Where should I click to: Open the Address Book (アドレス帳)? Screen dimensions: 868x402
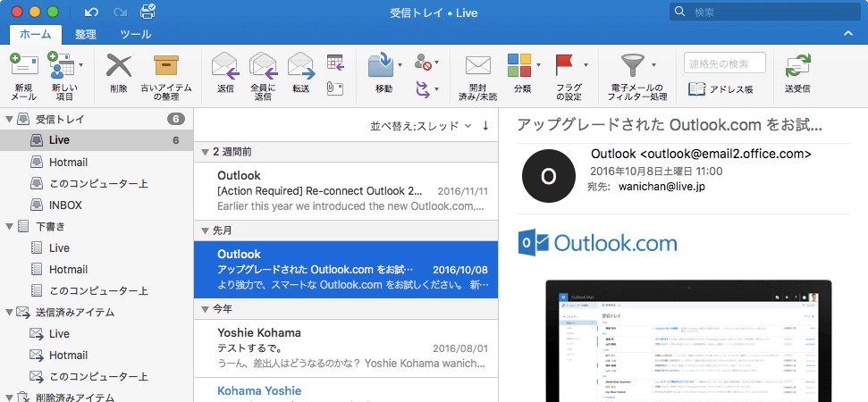tap(721, 89)
